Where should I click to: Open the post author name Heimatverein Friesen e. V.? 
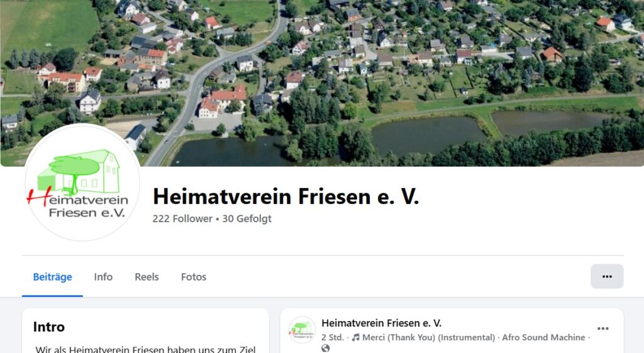tap(382, 323)
